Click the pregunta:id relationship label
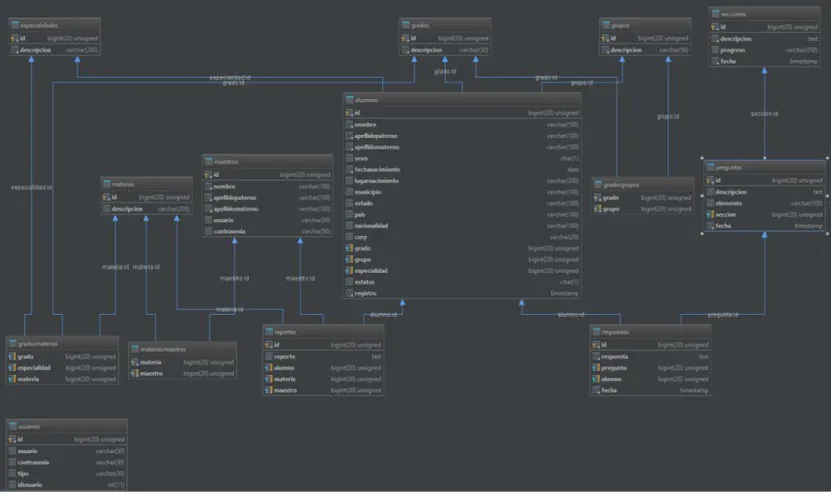Image resolution: width=834 pixels, height=492 pixels. (x=723, y=315)
